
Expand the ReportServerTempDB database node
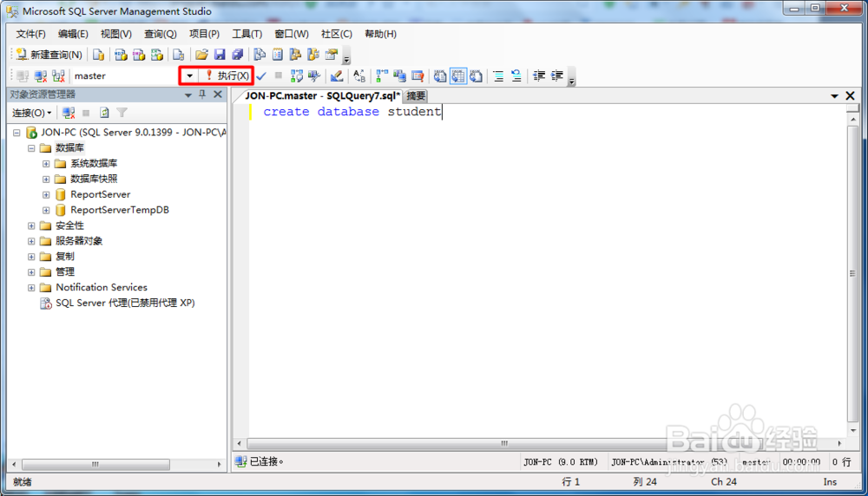tap(46, 210)
